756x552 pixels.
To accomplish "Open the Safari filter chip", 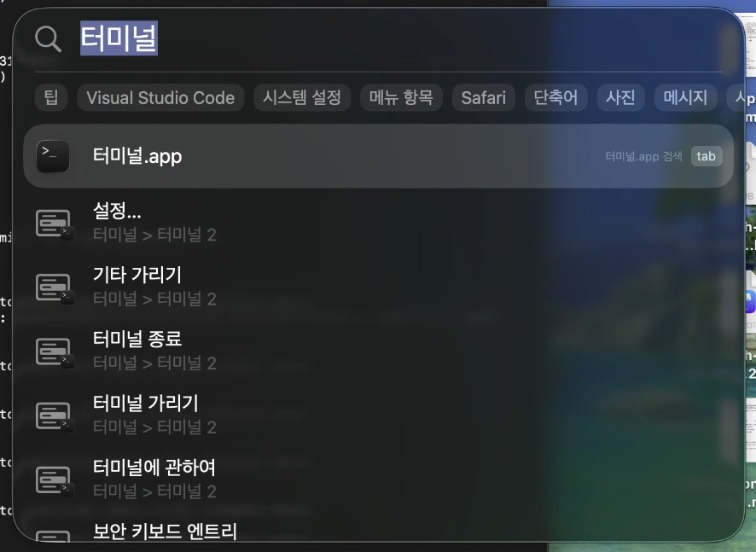I will click(483, 97).
